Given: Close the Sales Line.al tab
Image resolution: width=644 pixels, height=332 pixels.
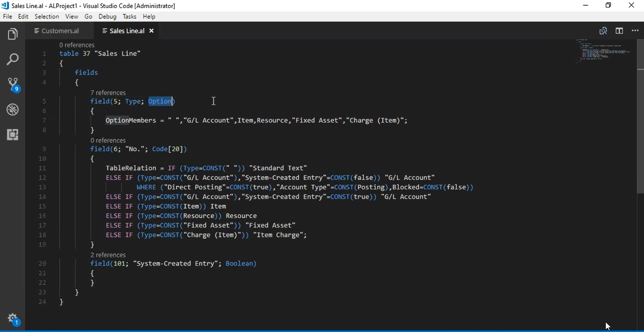Looking at the screenshot, I should (151, 31).
